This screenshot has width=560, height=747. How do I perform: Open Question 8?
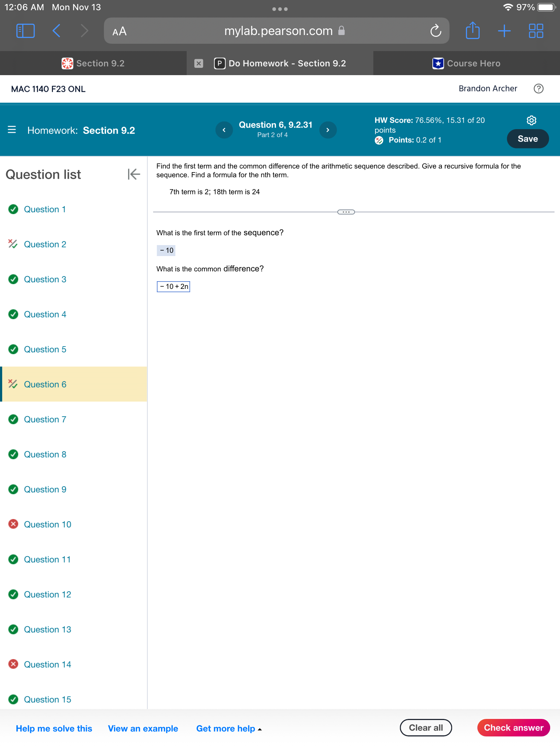(45, 454)
